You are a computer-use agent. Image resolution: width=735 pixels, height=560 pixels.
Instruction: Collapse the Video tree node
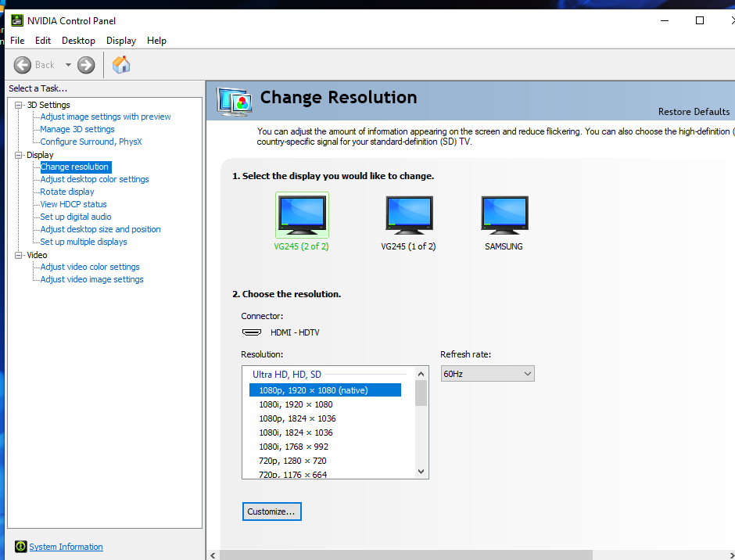click(18, 255)
